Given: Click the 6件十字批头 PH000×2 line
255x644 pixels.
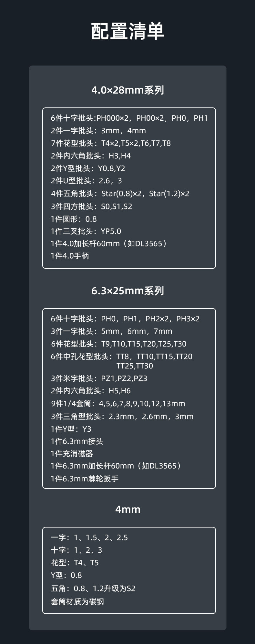Looking at the screenshot, I should 129,118.
